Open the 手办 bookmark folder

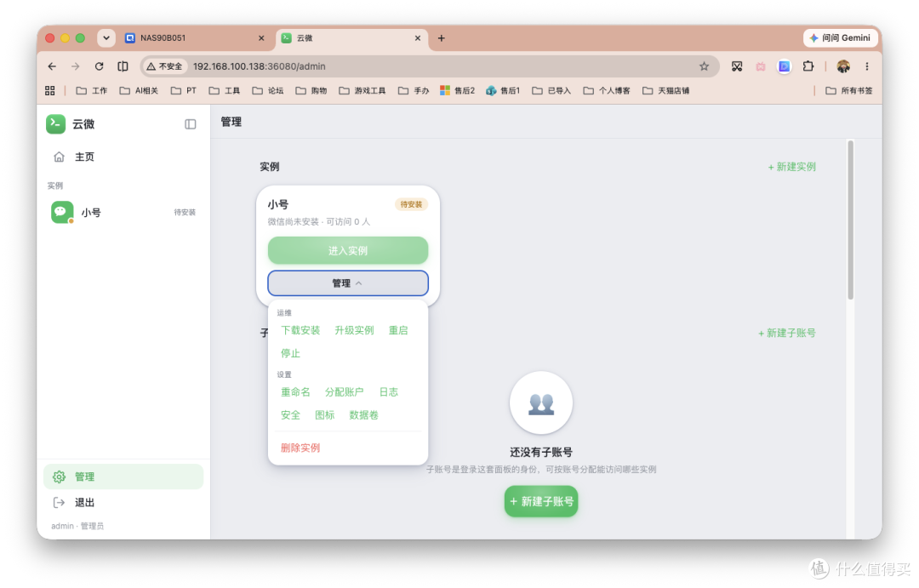pyautogui.click(x=414, y=90)
